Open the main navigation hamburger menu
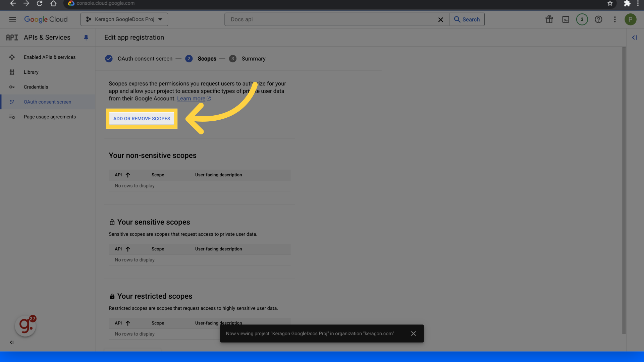 [x=12, y=19]
